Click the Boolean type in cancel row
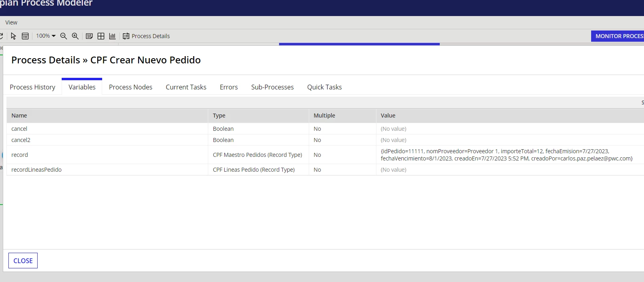 click(x=223, y=129)
